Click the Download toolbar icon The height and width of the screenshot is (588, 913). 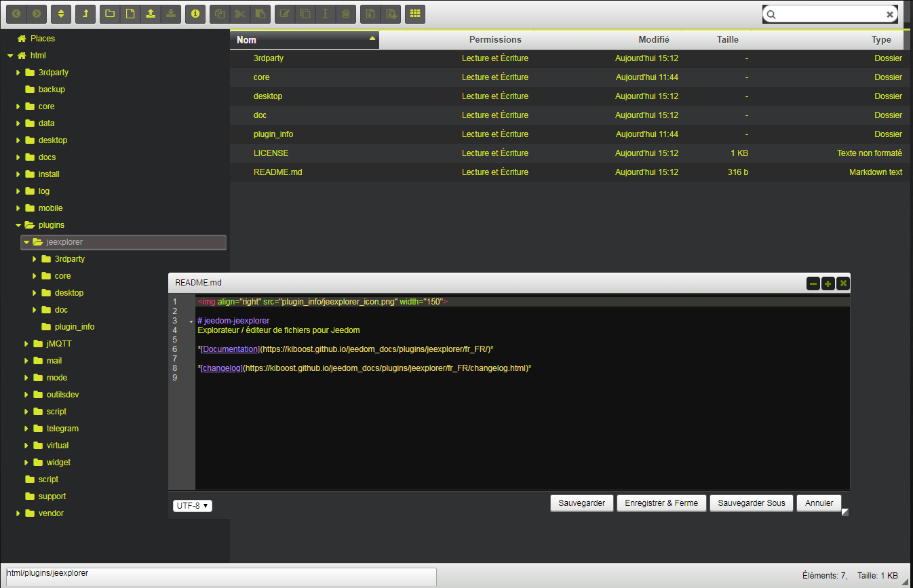coord(171,14)
